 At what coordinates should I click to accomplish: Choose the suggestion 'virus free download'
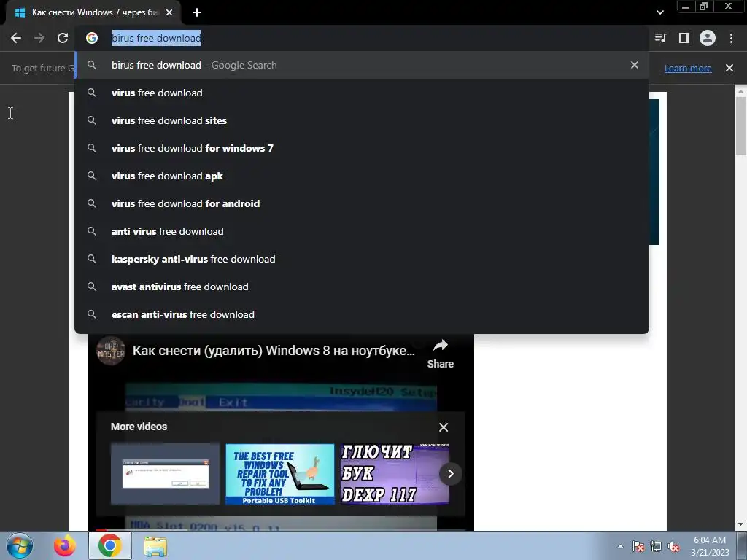click(362, 93)
